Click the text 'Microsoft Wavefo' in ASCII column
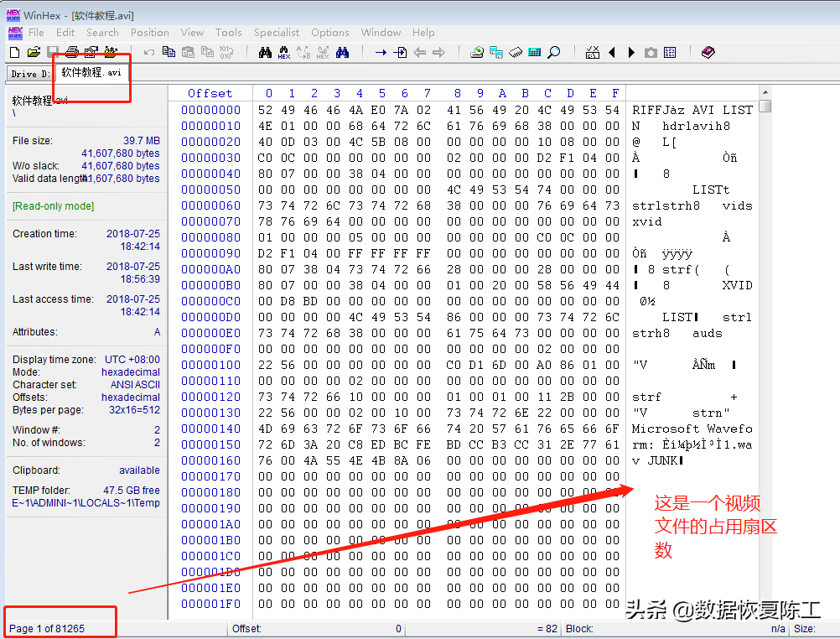This screenshot has width=840, height=639. click(692, 429)
